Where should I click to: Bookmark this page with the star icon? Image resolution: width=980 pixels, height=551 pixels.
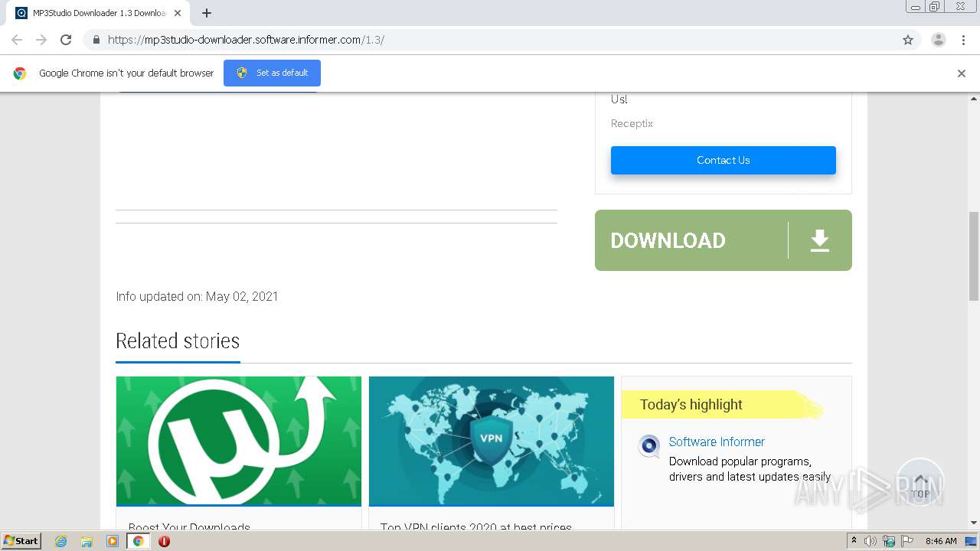tap(908, 40)
